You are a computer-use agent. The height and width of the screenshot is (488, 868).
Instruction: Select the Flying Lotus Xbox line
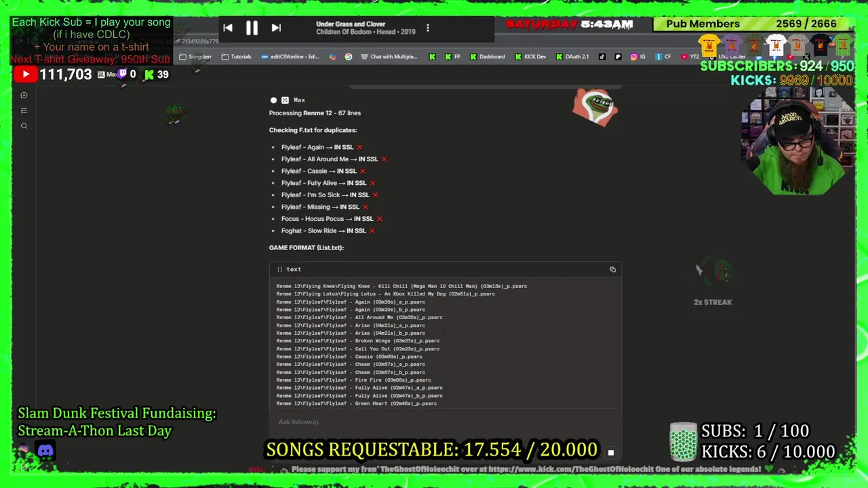(x=386, y=294)
